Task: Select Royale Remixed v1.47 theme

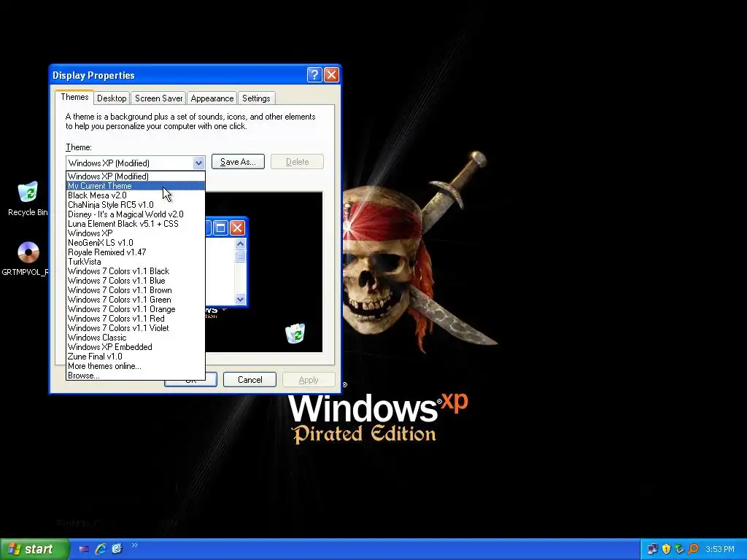Action: pos(135,252)
